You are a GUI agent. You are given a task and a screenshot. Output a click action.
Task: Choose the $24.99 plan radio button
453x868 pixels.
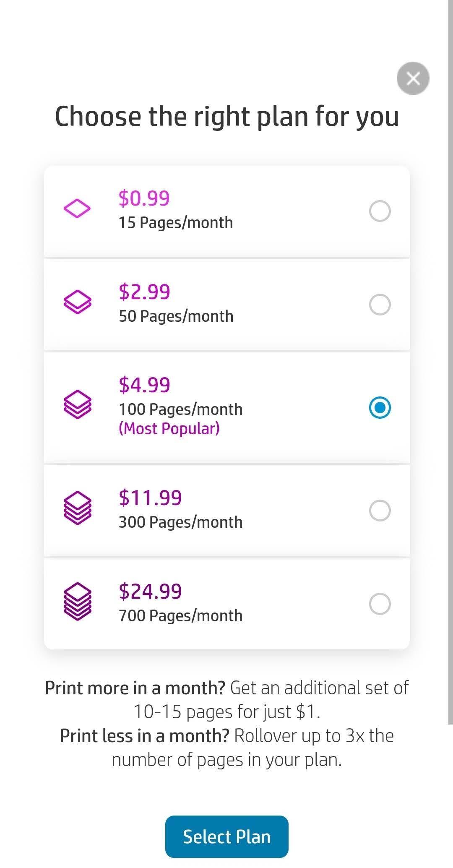[x=380, y=604]
